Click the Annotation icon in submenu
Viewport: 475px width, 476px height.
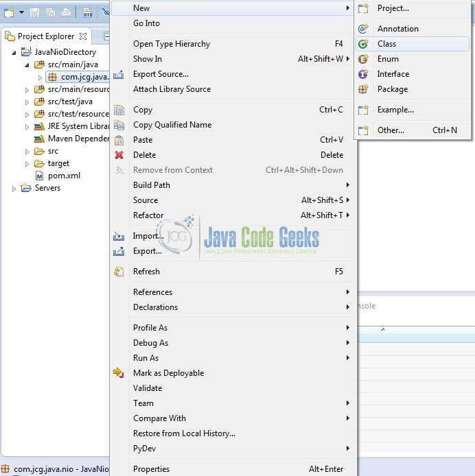(363, 29)
